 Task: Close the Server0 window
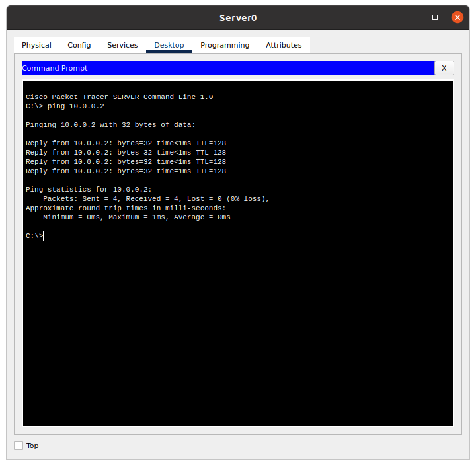click(457, 17)
